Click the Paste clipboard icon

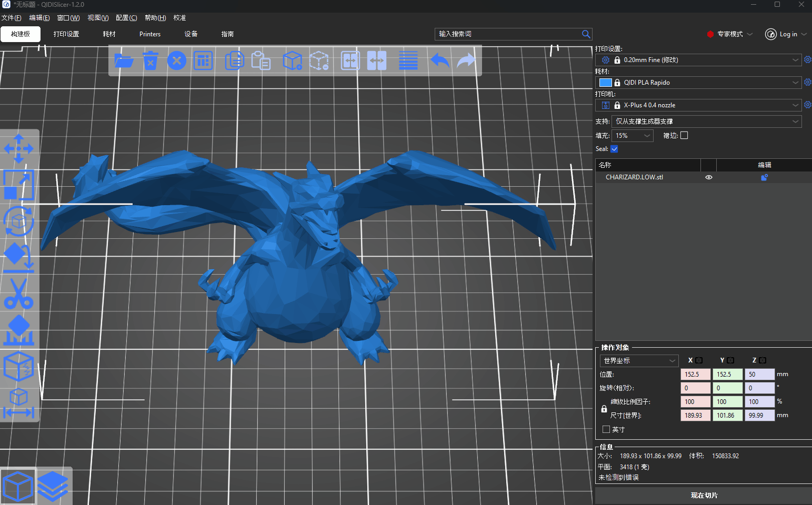point(260,61)
